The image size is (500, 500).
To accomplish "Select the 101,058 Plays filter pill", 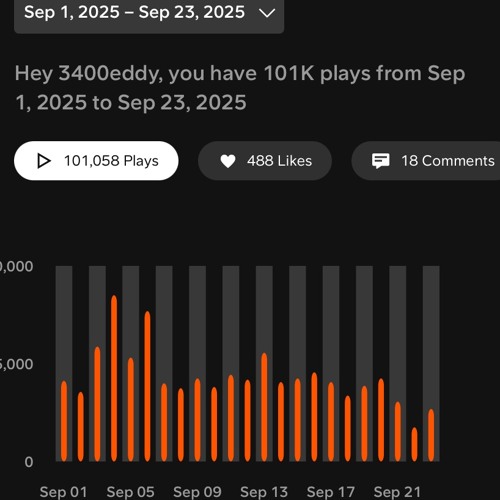I will pyautogui.click(x=96, y=161).
